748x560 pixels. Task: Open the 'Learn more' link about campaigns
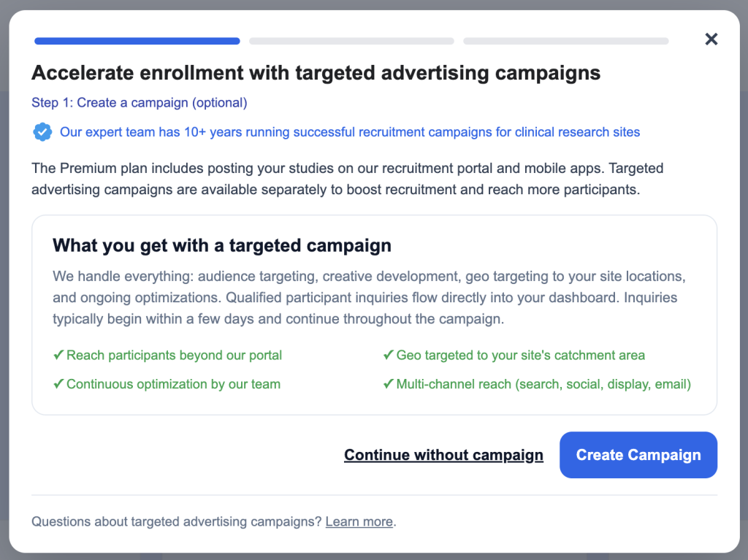[x=359, y=521]
